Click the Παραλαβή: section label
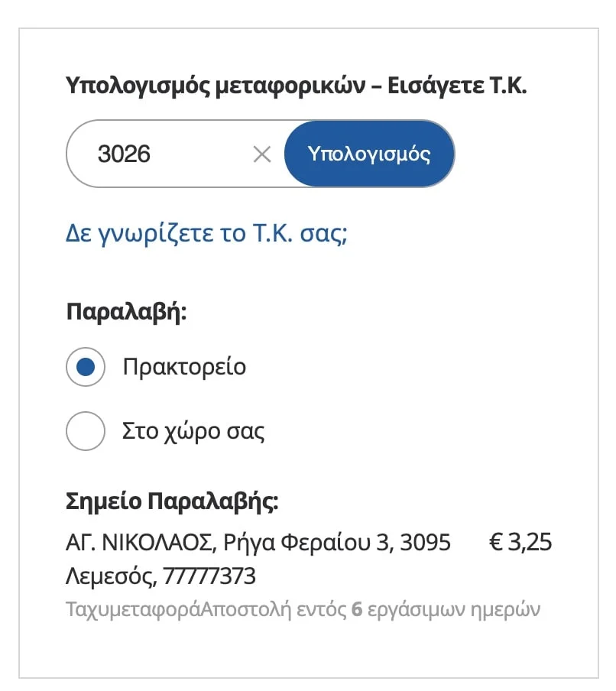 tap(127, 313)
